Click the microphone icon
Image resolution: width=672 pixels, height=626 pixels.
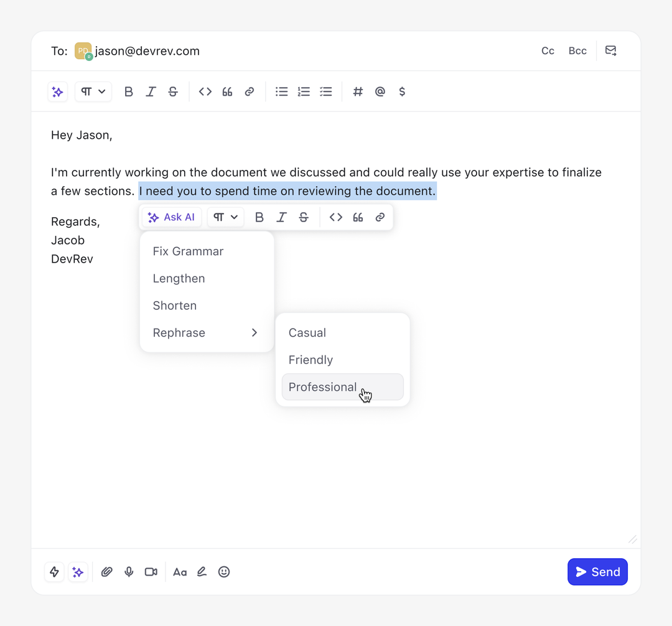click(129, 572)
